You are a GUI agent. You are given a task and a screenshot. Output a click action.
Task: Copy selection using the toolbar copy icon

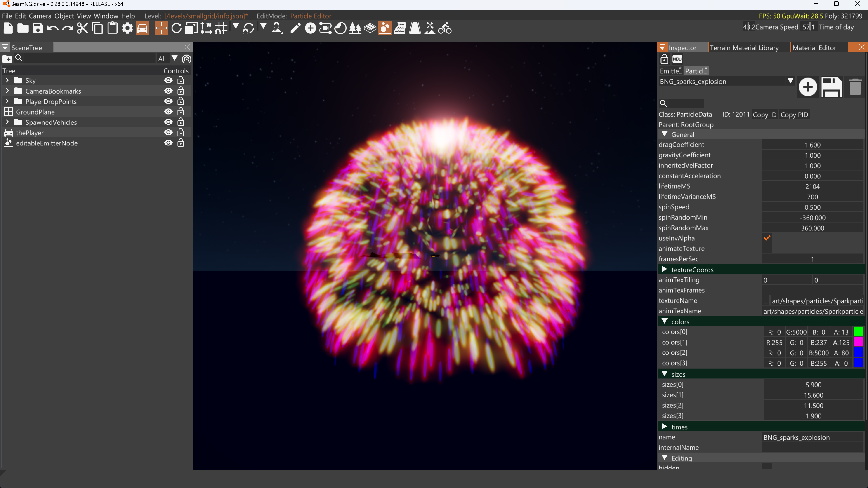tap(98, 28)
